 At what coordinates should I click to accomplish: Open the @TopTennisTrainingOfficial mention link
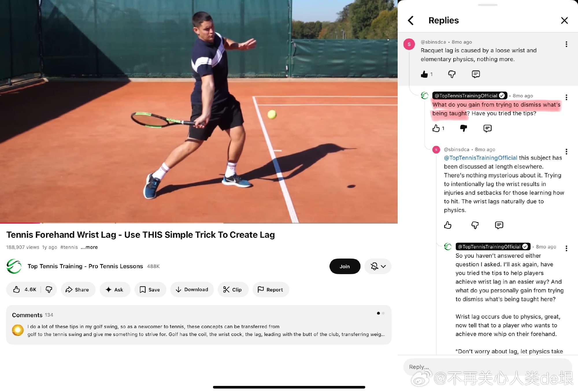(x=480, y=158)
